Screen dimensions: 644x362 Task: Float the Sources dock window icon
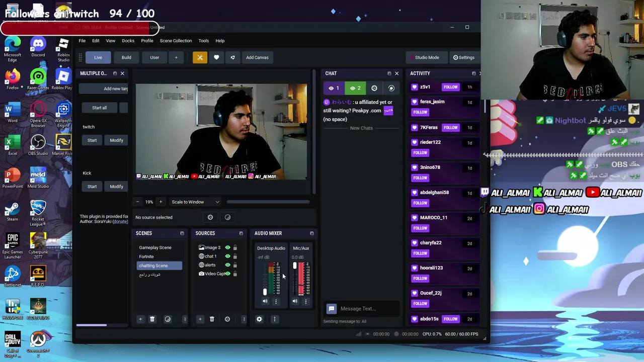pos(241,233)
